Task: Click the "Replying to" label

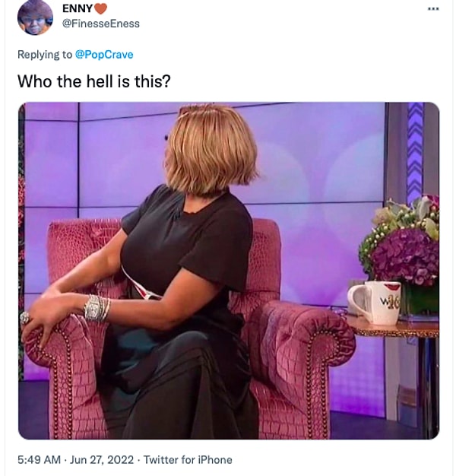Action: [45, 55]
